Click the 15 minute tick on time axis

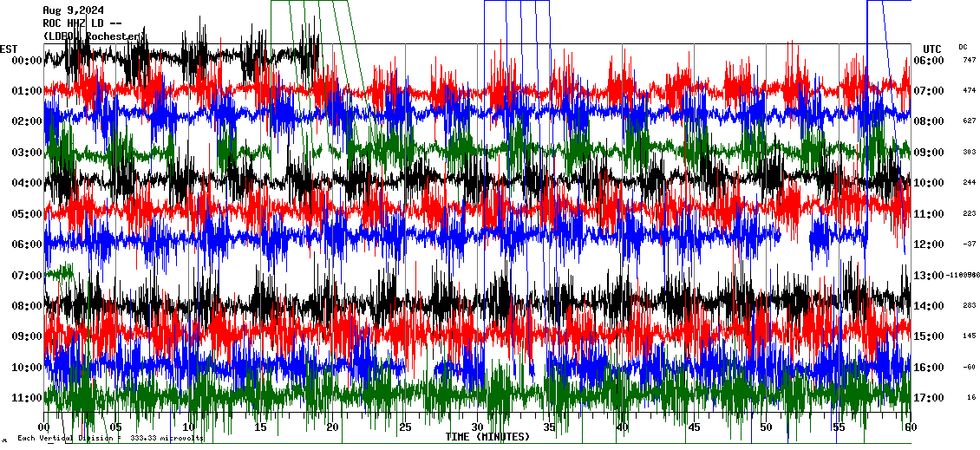tap(260, 427)
